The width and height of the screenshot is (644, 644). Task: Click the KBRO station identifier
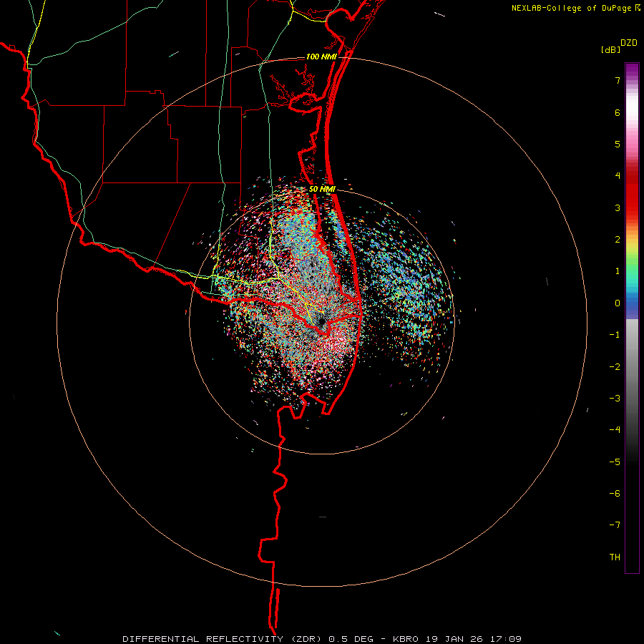point(406,639)
